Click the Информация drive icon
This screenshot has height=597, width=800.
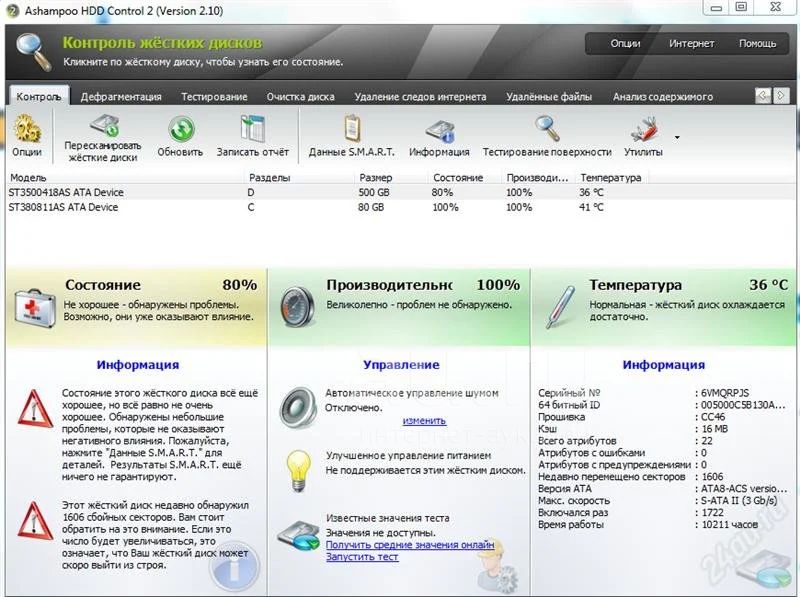click(439, 131)
